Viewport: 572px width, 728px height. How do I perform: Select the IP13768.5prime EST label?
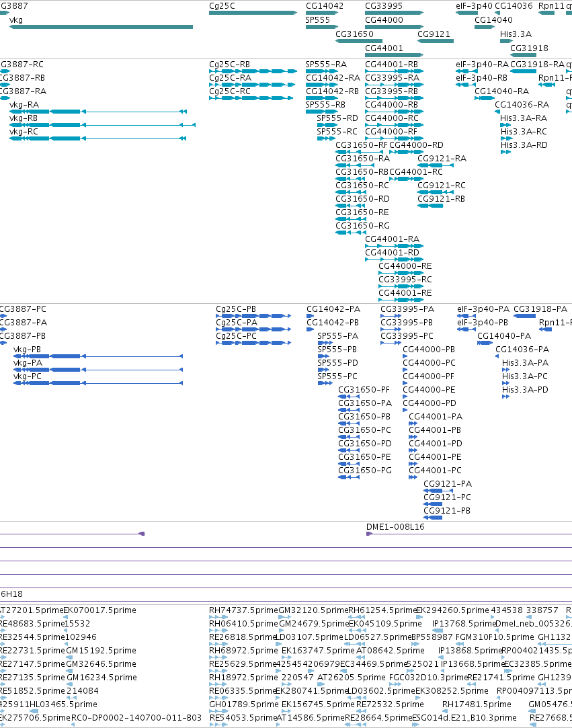click(x=464, y=624)
